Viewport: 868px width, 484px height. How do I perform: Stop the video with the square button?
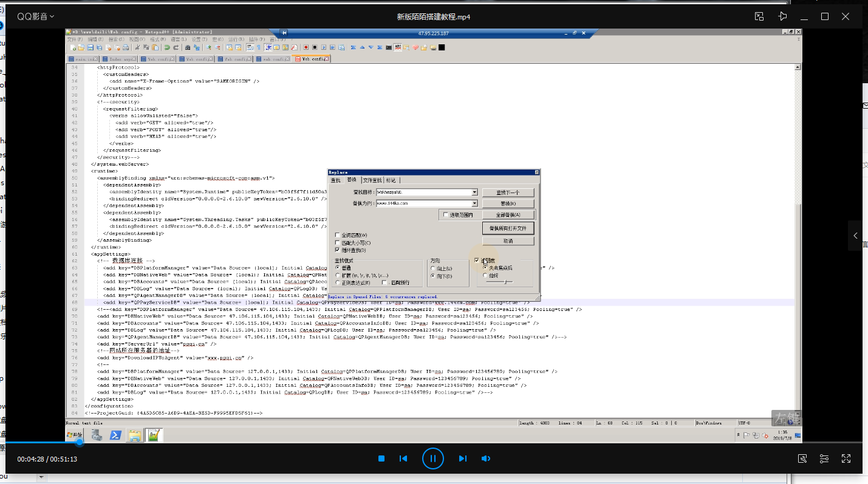[x=381, y=458]
